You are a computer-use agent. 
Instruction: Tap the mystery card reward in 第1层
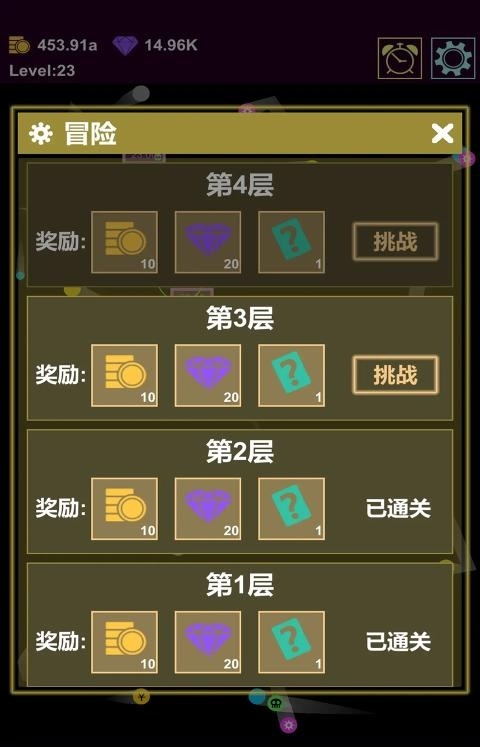[x=291, y=642]
